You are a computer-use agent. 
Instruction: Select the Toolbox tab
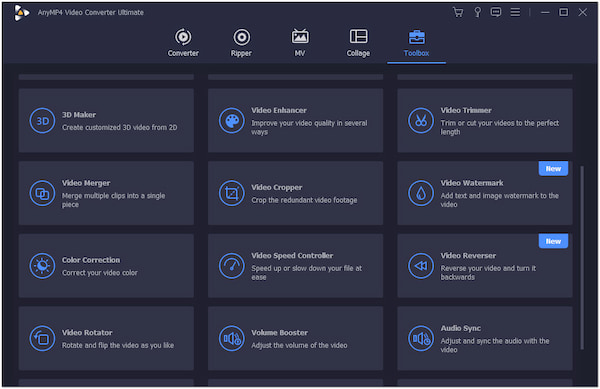click(x=417, y=43)
